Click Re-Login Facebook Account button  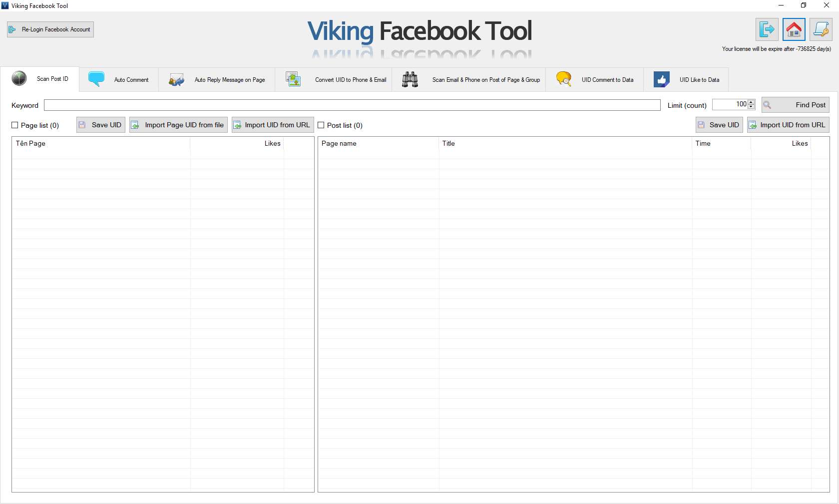tap(50, 29)
